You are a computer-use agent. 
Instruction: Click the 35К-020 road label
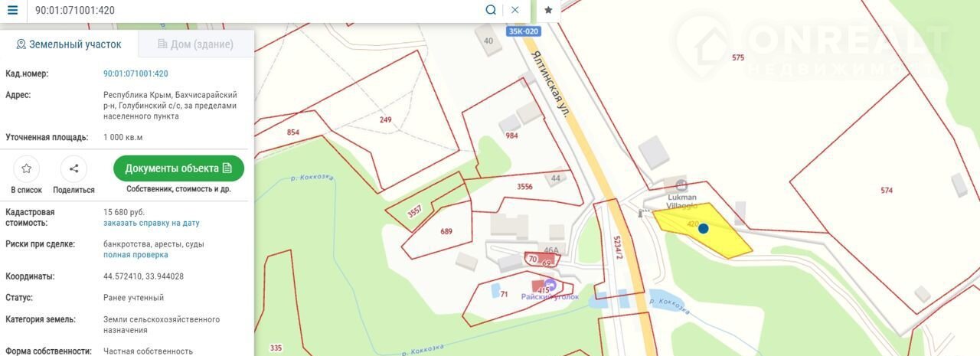pos(524,31)
